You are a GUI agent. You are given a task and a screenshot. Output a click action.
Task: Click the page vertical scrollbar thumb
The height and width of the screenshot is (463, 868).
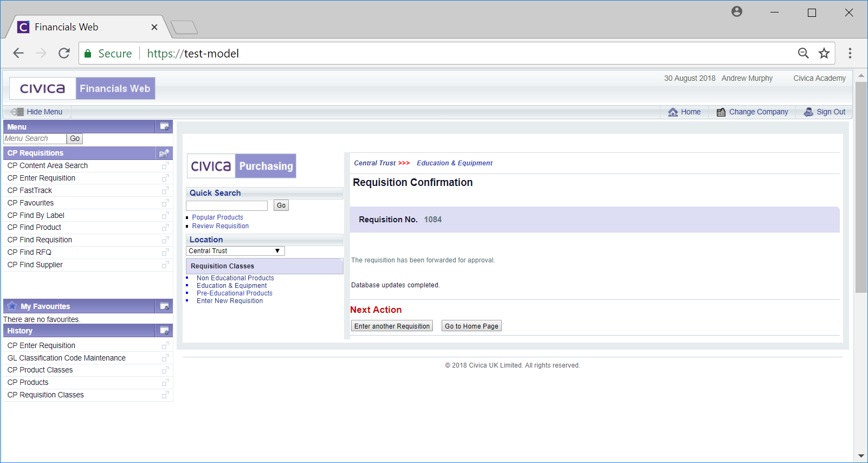point(861,187)
